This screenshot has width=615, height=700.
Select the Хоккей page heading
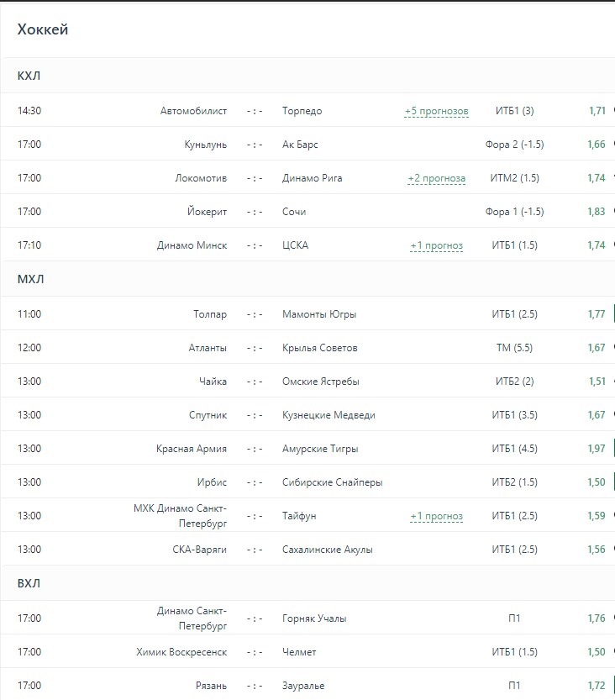(43, 29)
